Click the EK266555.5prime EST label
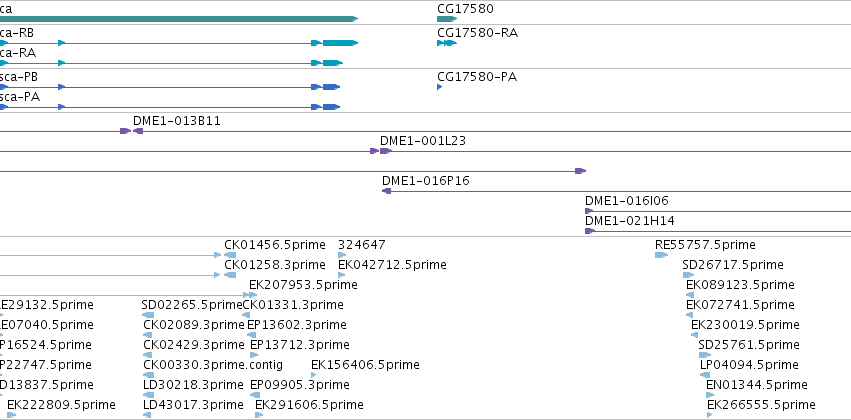The width and height of the screenshot is (851, 420). (761, 405)
